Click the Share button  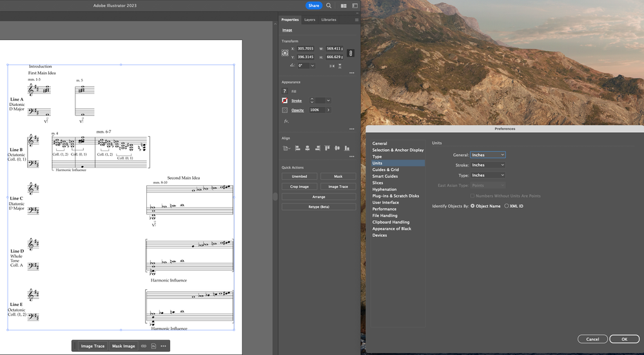tap(314, 5)
